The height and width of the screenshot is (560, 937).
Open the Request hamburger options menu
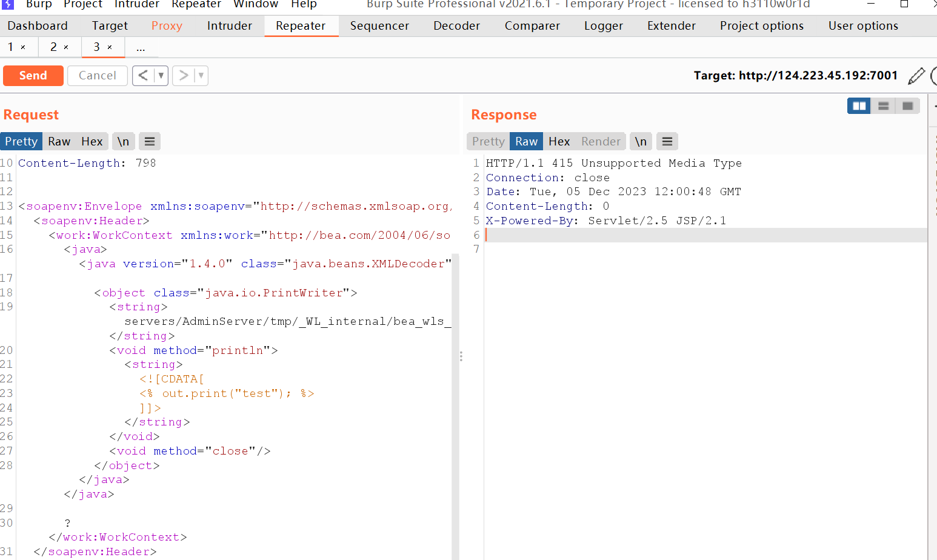click(150, 141)
